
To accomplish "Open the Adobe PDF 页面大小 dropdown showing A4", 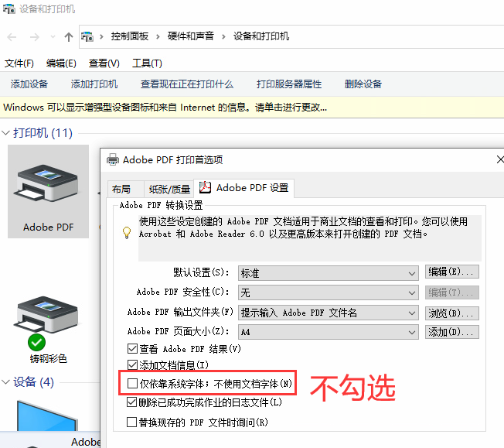I will (329, 332).
